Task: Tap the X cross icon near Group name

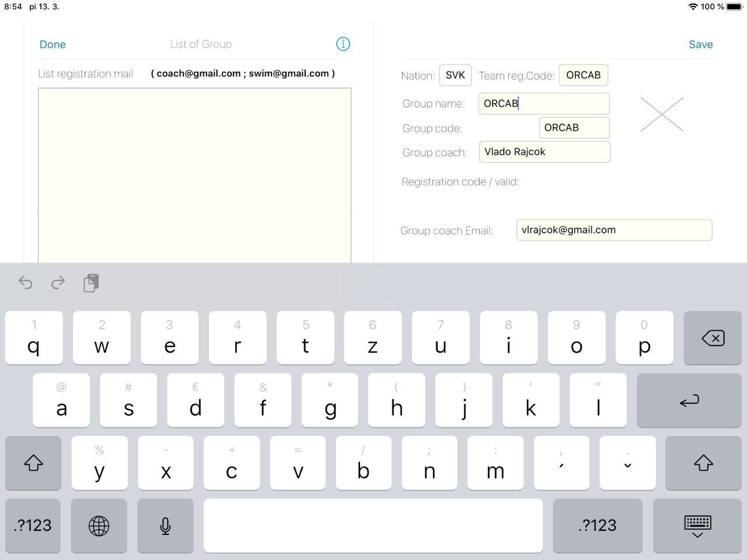Action: tap(661, 114)
